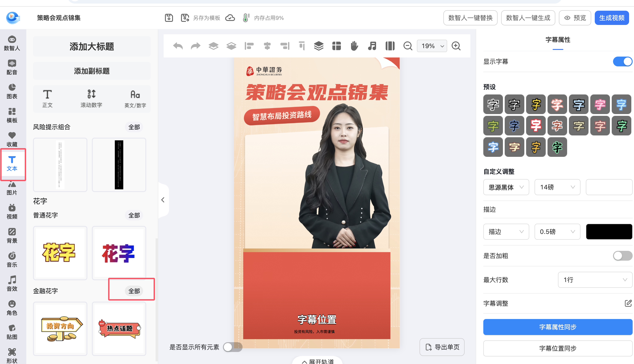Image resolution: width=634 pixels, height=364 pixels.
Task: Click the music note toolbar icon
Action: point(372,46)
